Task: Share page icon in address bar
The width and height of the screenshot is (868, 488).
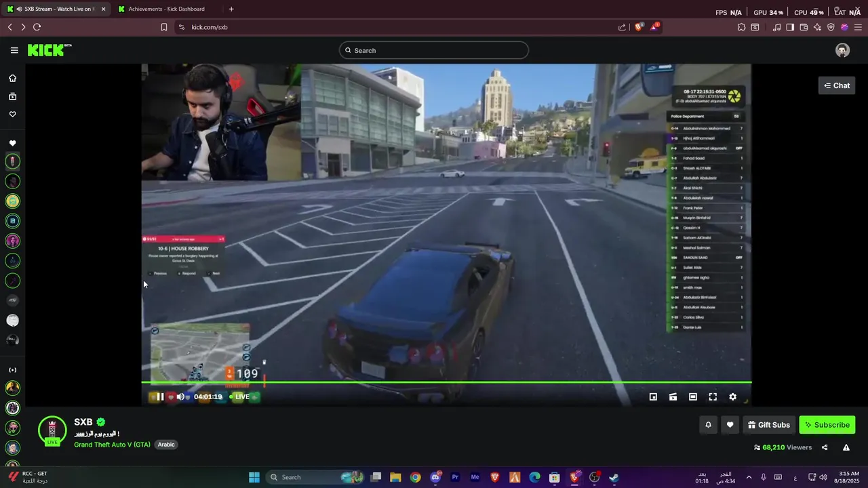Action: 622,27
